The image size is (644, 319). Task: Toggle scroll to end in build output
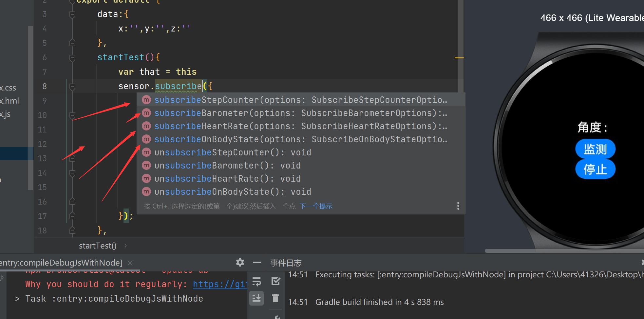tap(256, 298)
